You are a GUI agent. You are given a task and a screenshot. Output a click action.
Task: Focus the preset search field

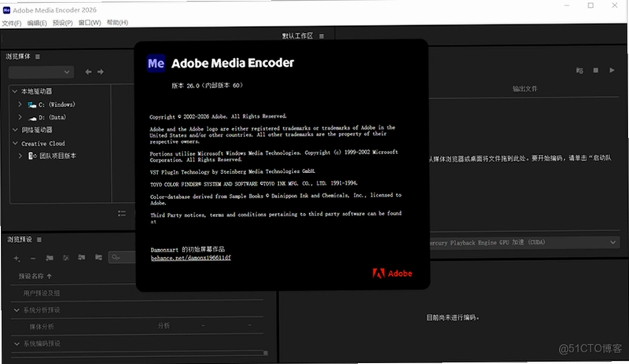(123, 257)
